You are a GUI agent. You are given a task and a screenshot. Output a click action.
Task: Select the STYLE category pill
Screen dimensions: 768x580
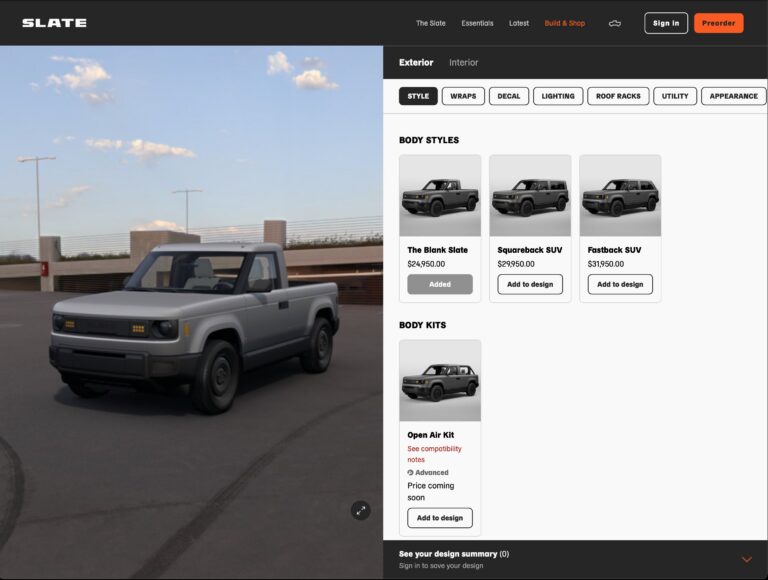pyautogui.click(x=418, y=96)
